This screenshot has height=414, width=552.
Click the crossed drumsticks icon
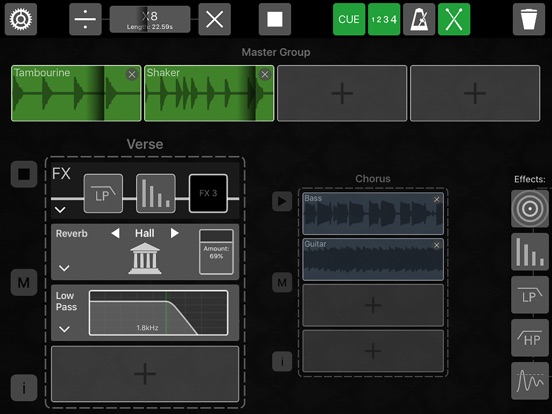click(454, 19)
